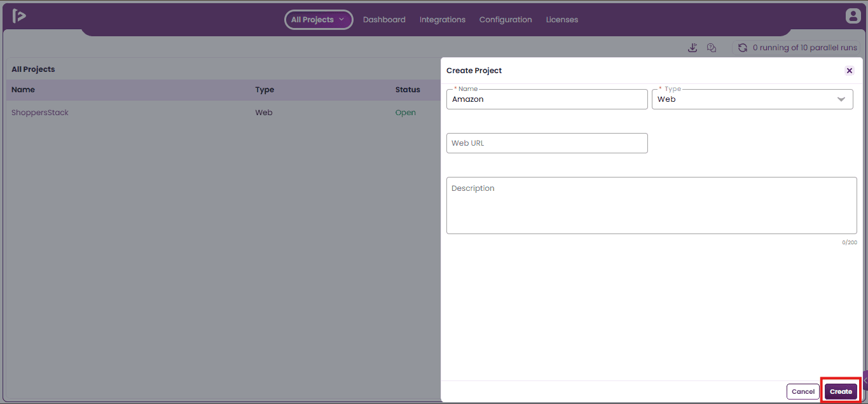
Task: Click the chevron arrow in Type field
Action: (841, 99)
